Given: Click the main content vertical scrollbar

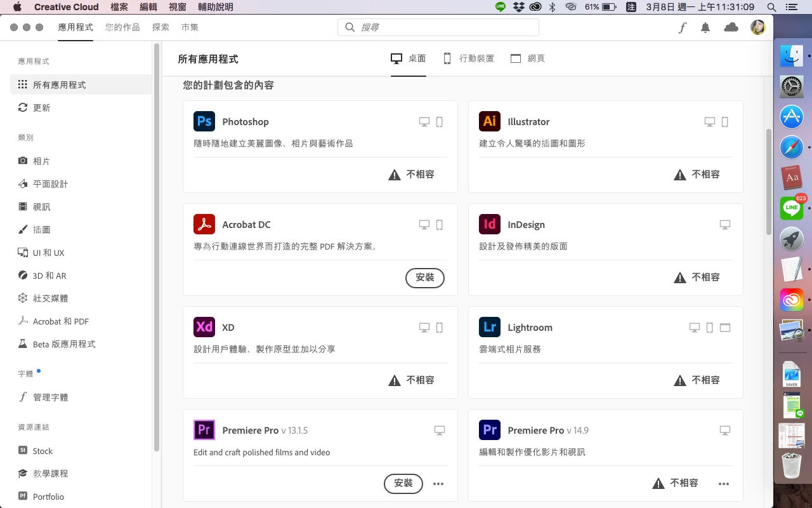Looking at the screenshot, I should pyautogui.click(x=769, y=182).
